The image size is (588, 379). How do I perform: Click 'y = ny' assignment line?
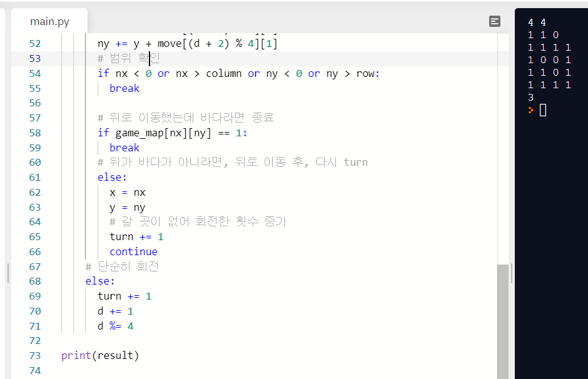point(128,207)
